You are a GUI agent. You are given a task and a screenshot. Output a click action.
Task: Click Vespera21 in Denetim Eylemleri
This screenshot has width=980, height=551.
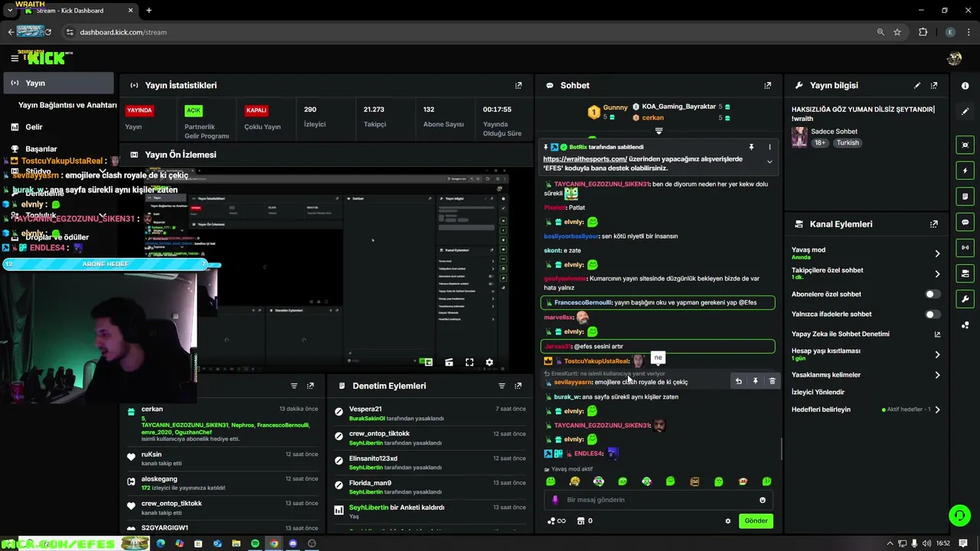tap(365, 409)
